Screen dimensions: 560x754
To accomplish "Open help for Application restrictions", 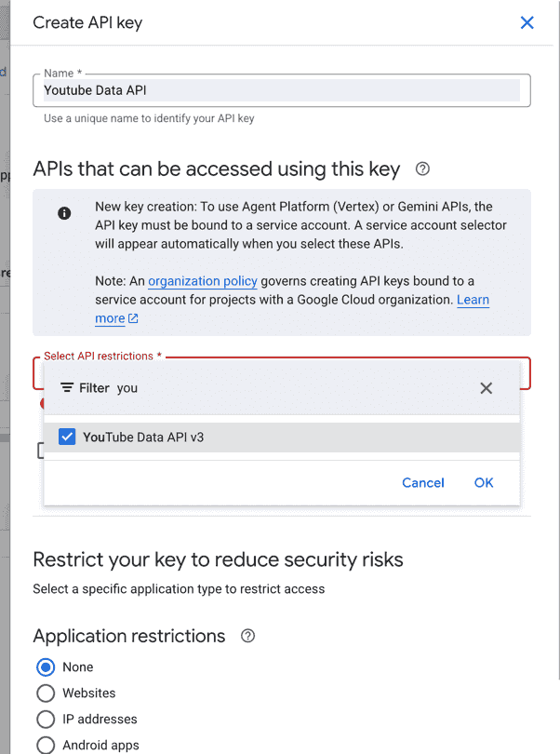I will click(247, 636).
